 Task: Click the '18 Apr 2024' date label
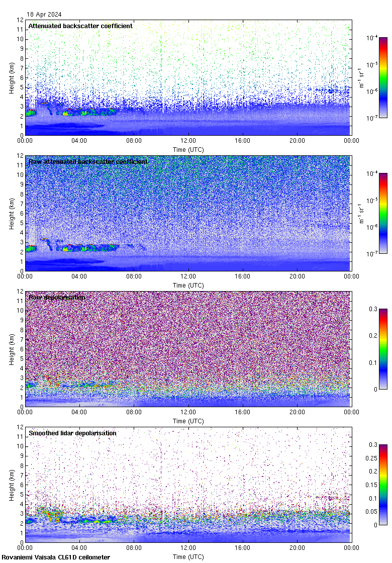(44, 15)
